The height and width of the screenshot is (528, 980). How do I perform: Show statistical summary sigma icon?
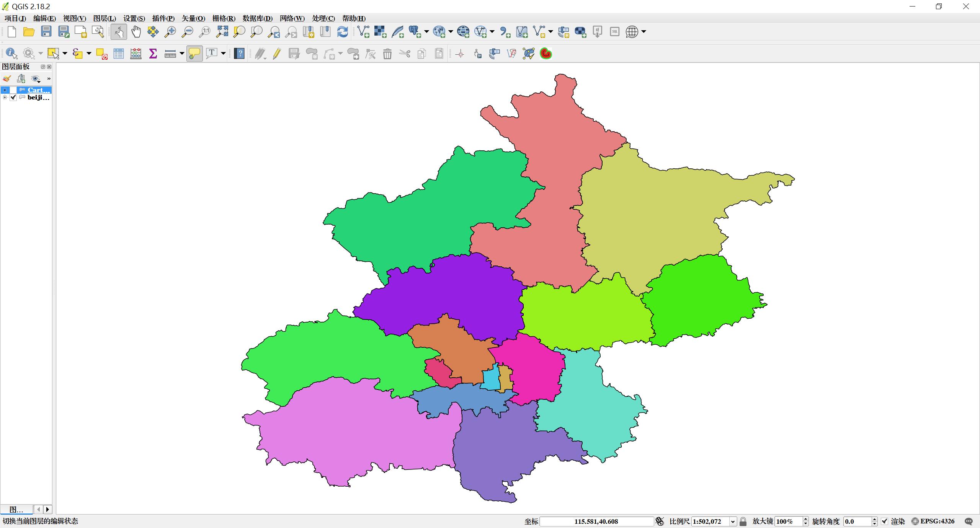pos(153,54)
